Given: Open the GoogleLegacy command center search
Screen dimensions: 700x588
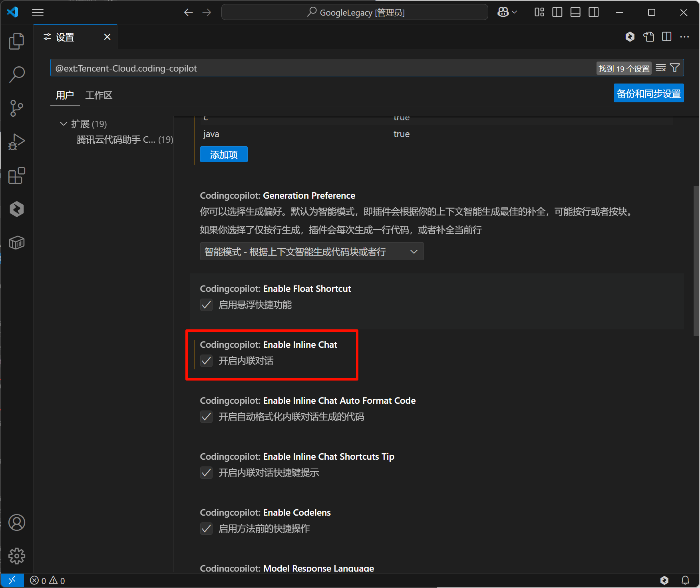Looking at the screenshot, I should pyautogui.click(x=355, y=12).
